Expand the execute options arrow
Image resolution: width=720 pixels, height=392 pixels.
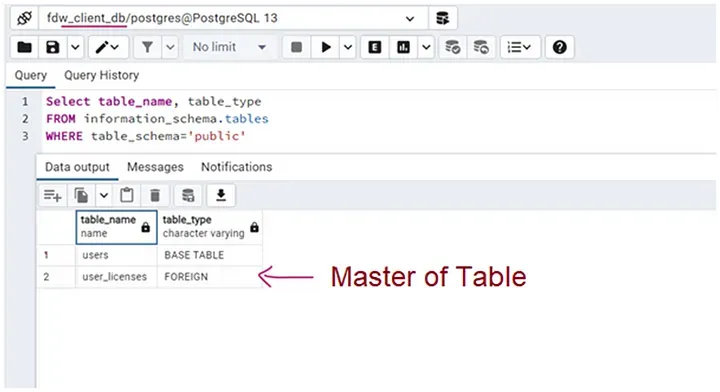[x=348, y=47]
